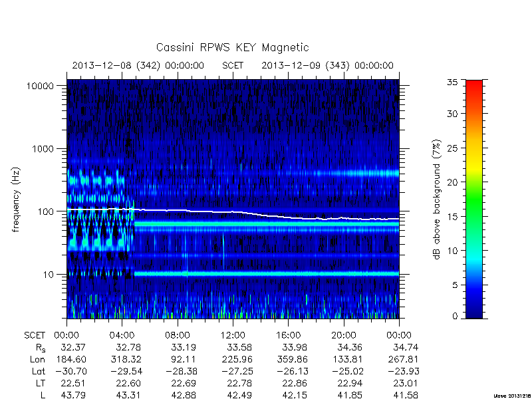
Task: Click the 'dB above background (7%)' label
Action: (x=437, y=199)
